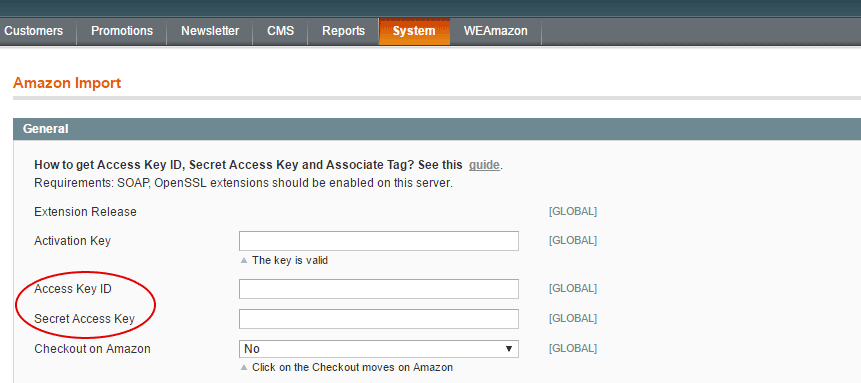Open the Promotions menu
Viewport: 861px width, 383px height.
pos(122,31)
